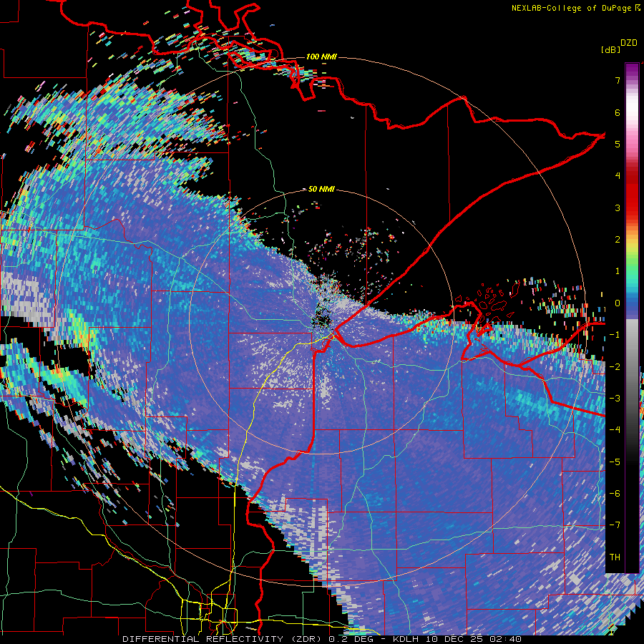The image size is (644, 644).
Task: Click the "-6" scale value
Action: pos(615,494)
